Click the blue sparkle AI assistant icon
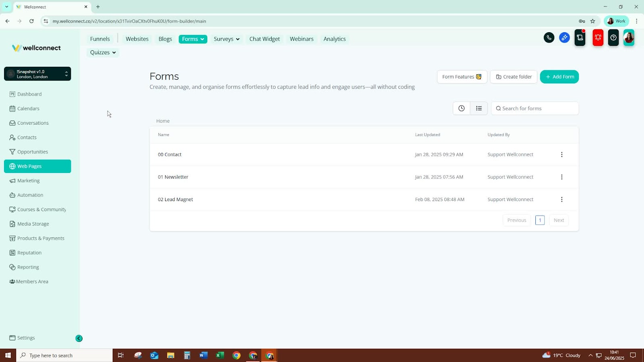 (564, 38)
